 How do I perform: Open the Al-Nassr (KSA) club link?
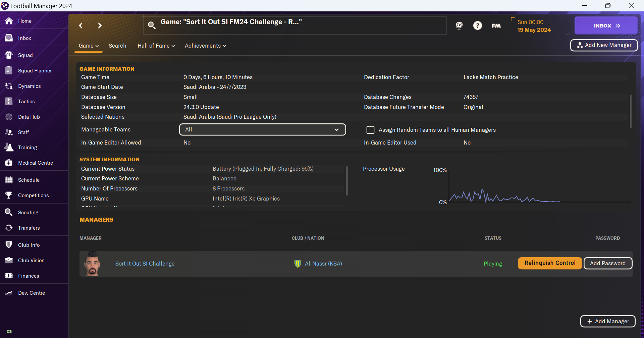point(323,264)
